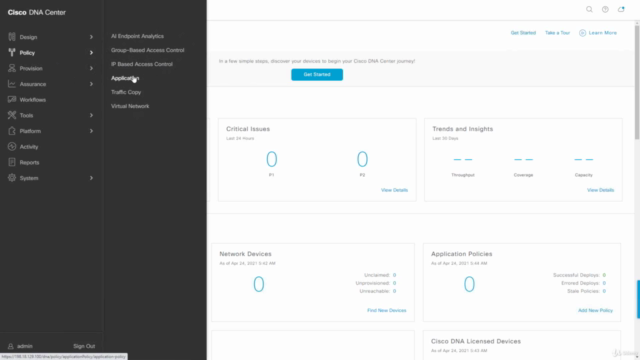Select Workflows in the sidebar

33,100
